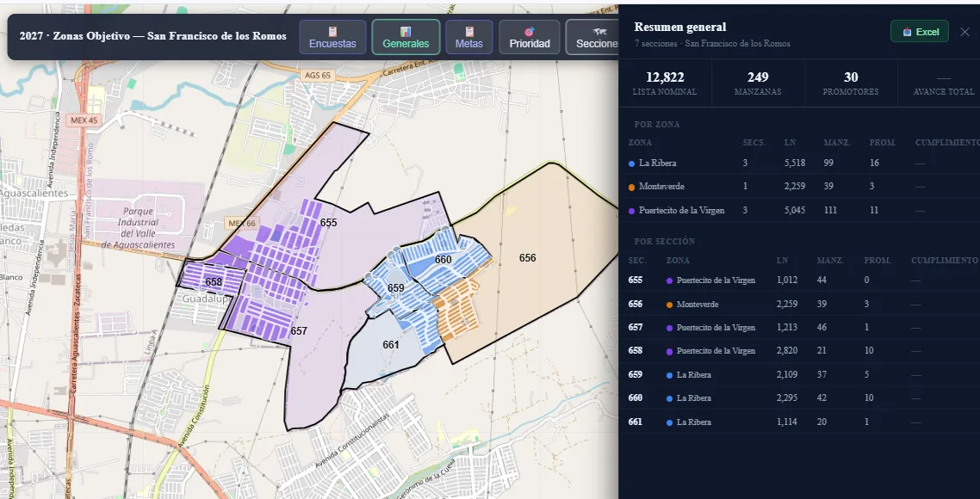
Task: Click the Encuestas button icon
Action: 332,31
